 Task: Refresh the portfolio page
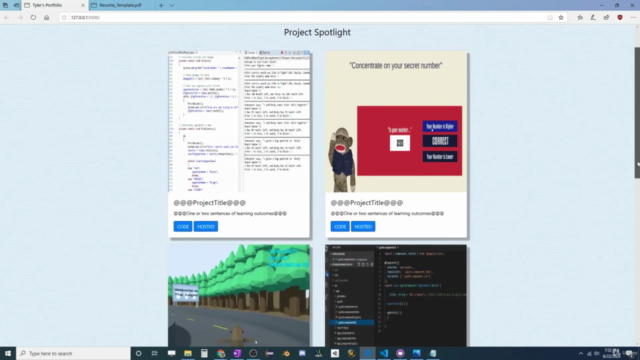(33, 18)
